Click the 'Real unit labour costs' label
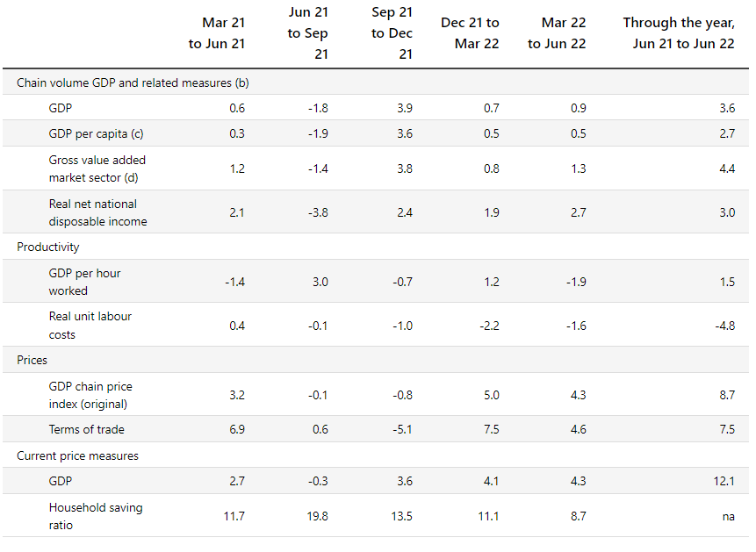 tap(90, 325)
